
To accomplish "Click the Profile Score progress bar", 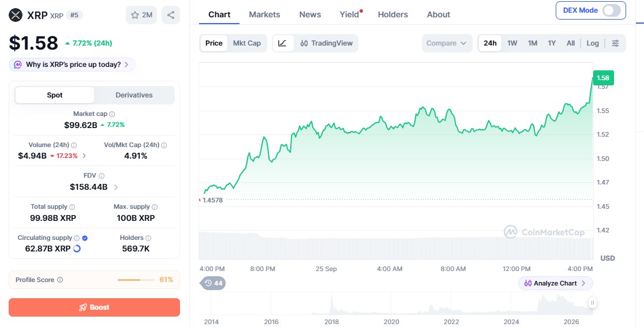I will [x=137, y=280].
